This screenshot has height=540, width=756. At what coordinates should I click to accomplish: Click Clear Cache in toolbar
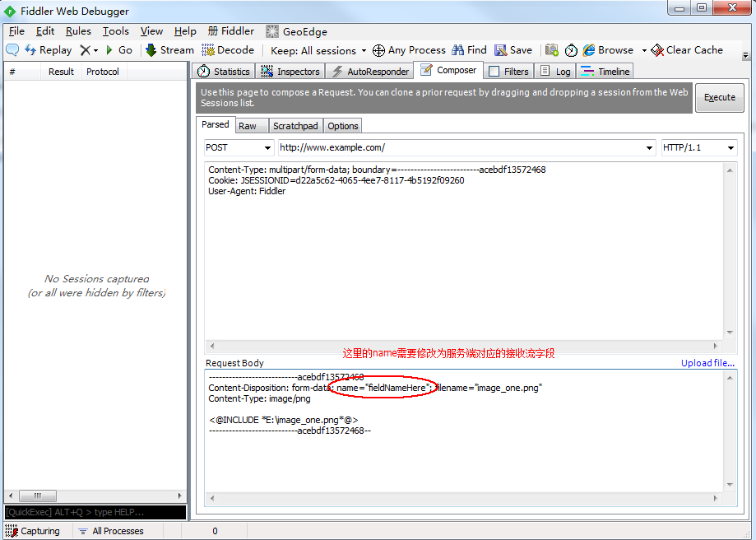tap(687, 50)
